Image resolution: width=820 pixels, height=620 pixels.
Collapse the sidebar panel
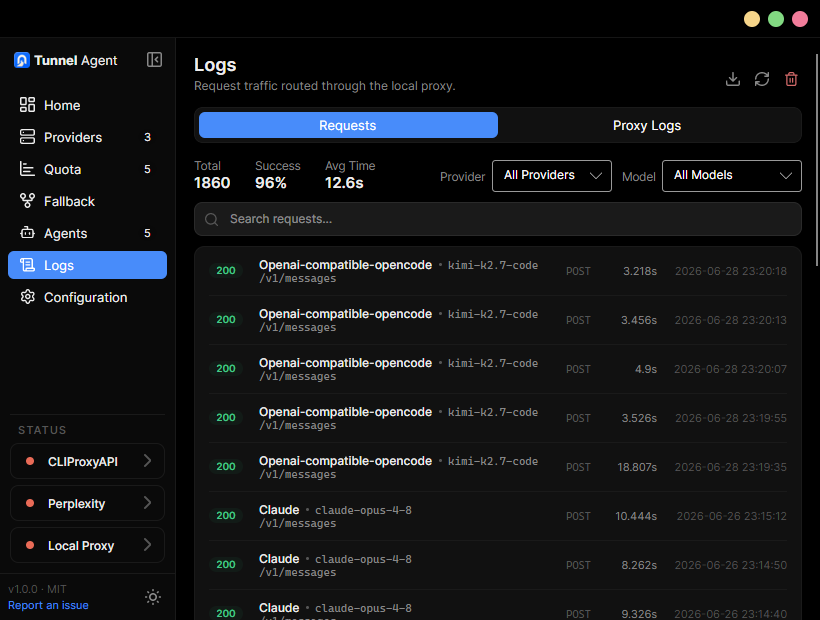[154, 60]
